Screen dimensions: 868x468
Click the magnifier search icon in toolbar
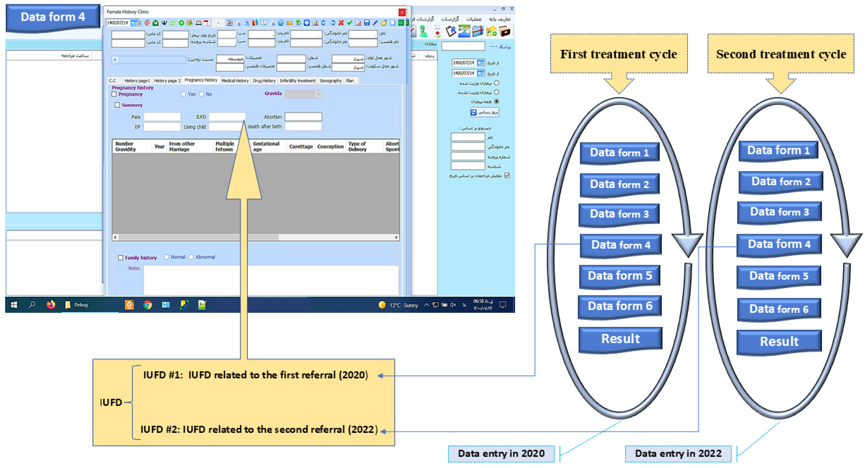pos(315,23)
